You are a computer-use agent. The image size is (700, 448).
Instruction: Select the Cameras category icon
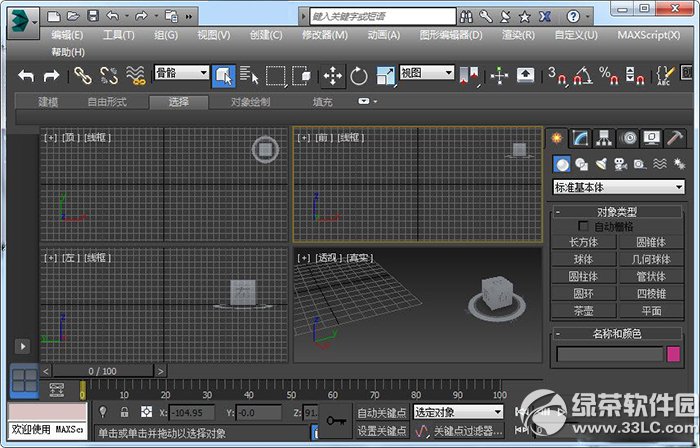621,164
